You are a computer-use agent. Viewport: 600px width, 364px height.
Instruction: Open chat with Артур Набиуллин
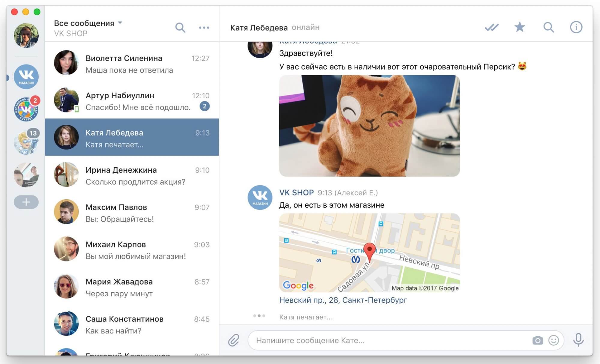pos(132,101)
